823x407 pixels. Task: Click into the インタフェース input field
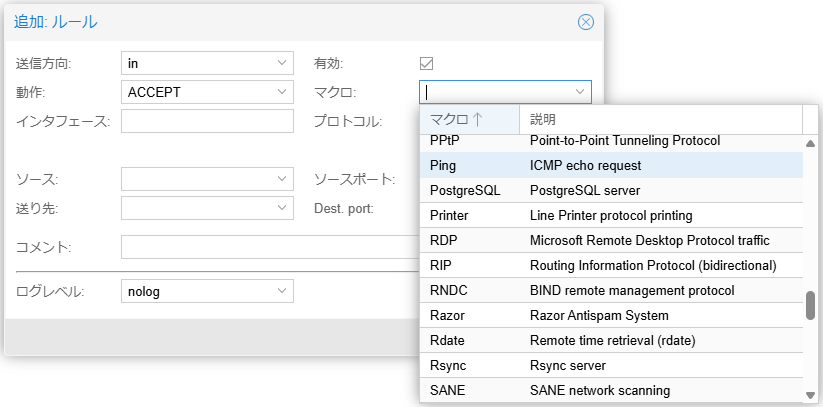pyautogui.click(x=207, y=121)
